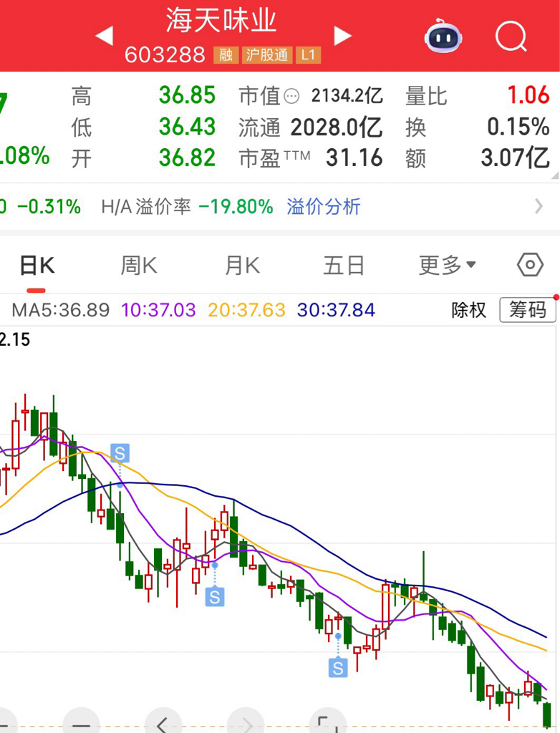Viewport: 560px width, 733px height.
Task: Tap the -0.31% change value
Action: [49, 207]
